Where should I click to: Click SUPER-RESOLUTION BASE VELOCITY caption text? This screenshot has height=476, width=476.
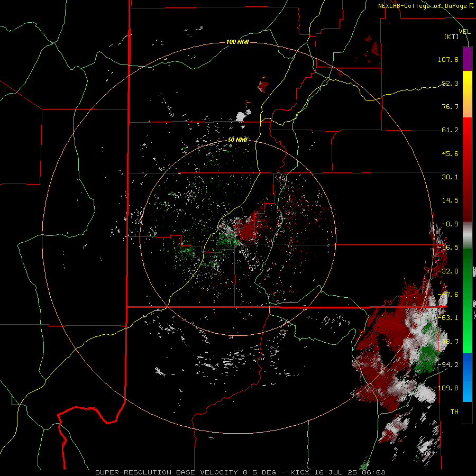click(167, 472)
